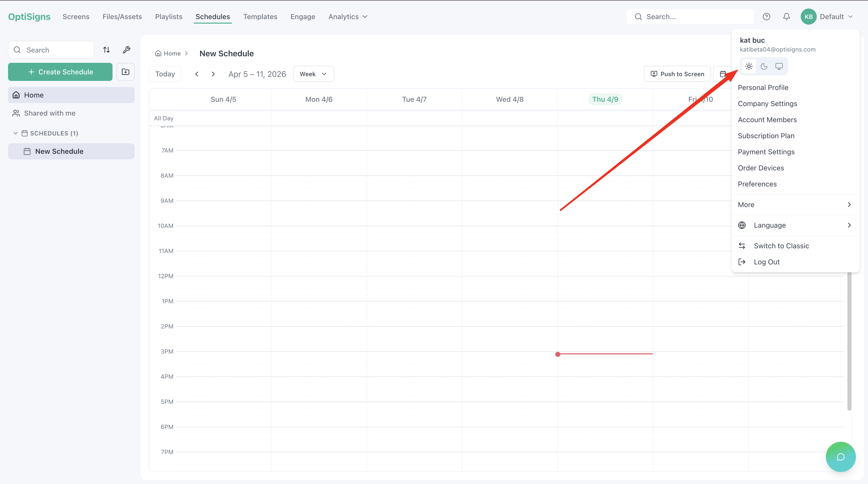Click the Log Out icon
The image size is (868, 484).
[x=742, y=262]
